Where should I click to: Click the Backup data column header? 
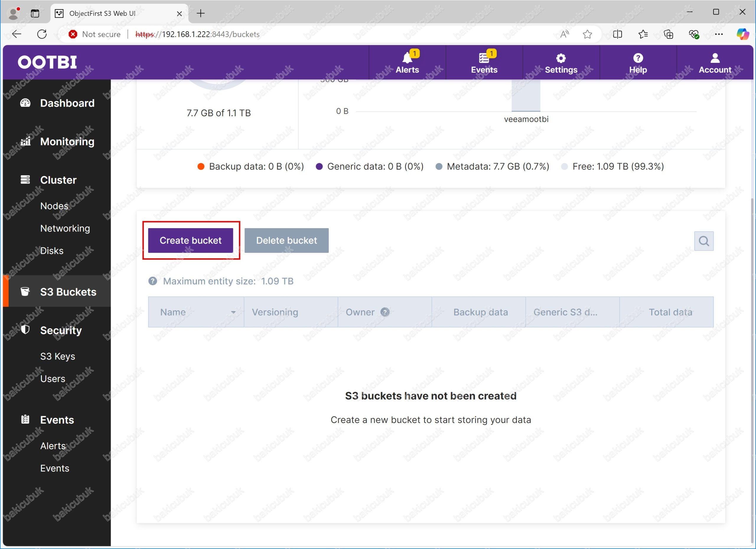point(479,312)
